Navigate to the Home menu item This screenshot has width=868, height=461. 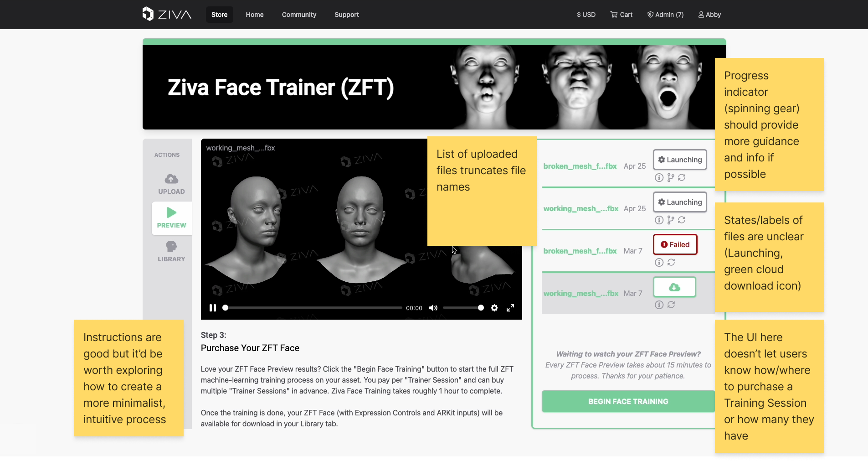point(255,15)
